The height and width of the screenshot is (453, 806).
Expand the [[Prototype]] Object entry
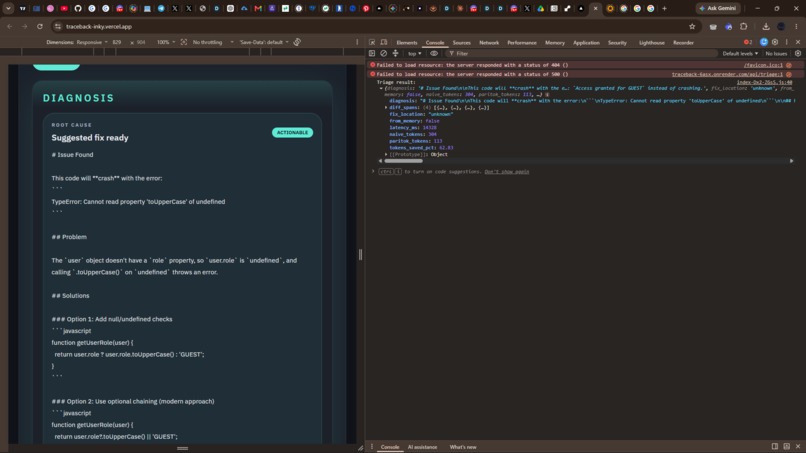tap(386, 154)
